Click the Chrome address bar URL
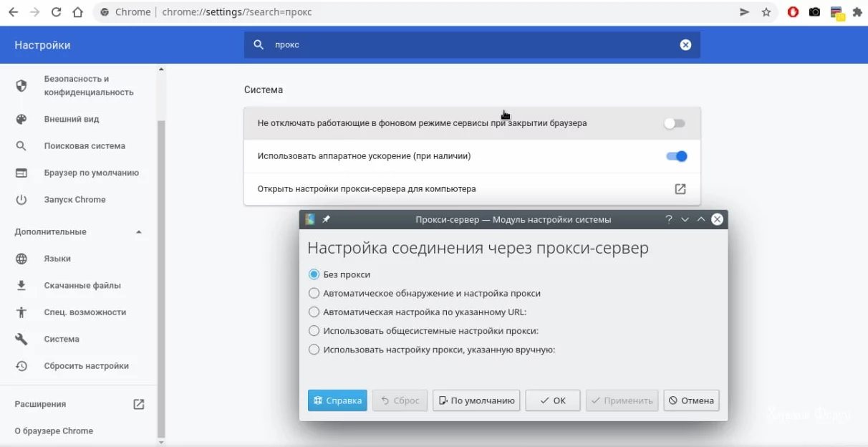This screenshot has width=868, height=447. 237,12
